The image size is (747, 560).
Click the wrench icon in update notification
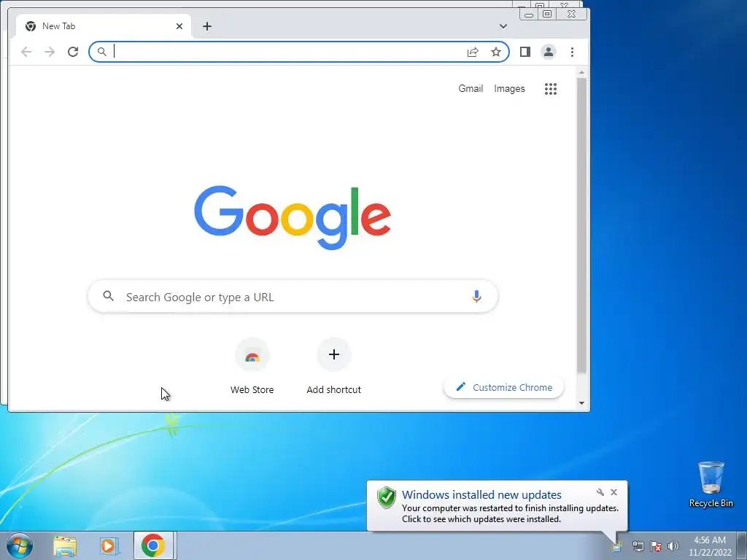pos(600,492)
